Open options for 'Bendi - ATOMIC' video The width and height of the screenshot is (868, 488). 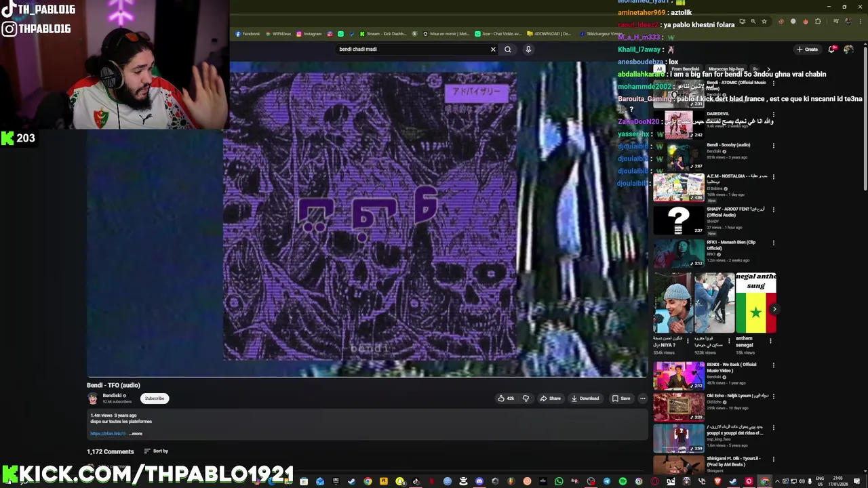coord(773,83)
